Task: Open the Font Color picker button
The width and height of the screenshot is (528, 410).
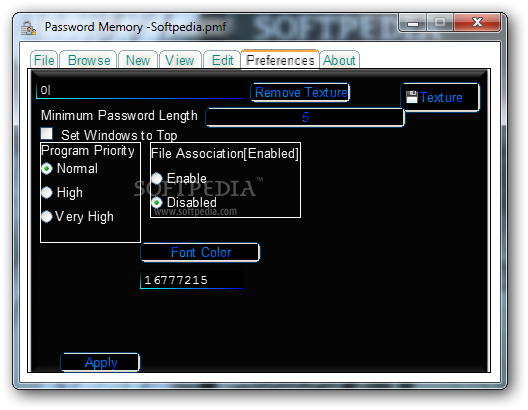Action: pyautogui.click(x=200, y=252)
